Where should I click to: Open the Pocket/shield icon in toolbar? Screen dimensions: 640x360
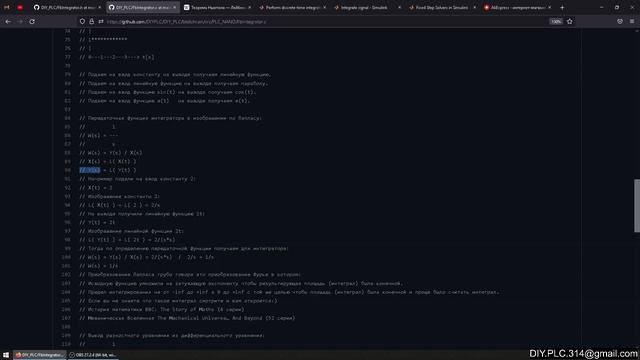pos(620,22)
